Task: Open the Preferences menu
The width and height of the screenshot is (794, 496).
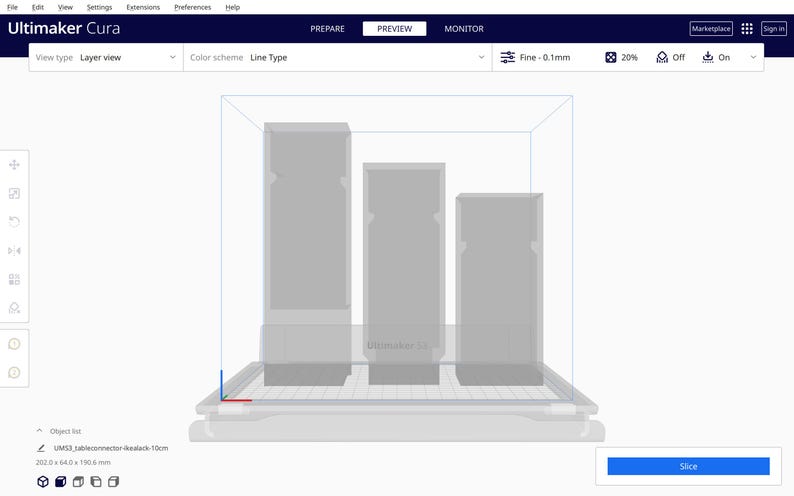Action: click(x=192, y=7)
